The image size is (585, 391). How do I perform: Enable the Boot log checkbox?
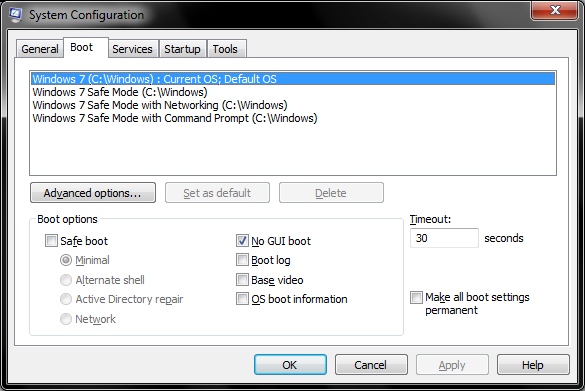click(x=242, y=260)
